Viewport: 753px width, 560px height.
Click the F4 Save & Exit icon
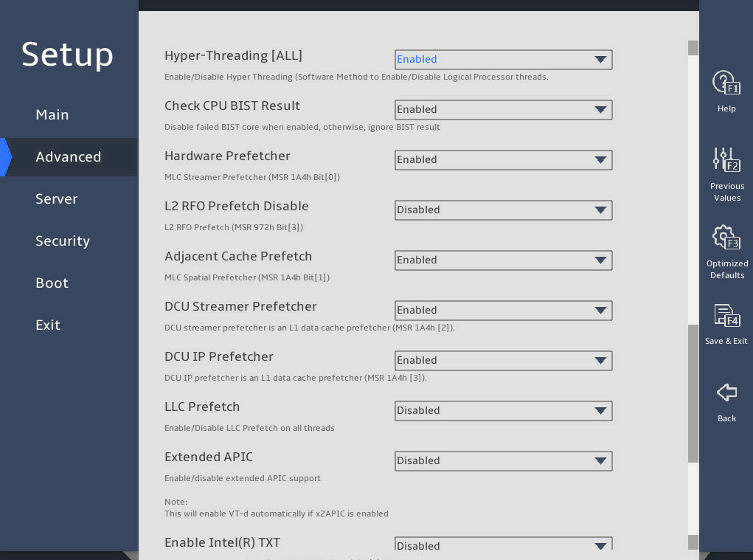point(726,315)
